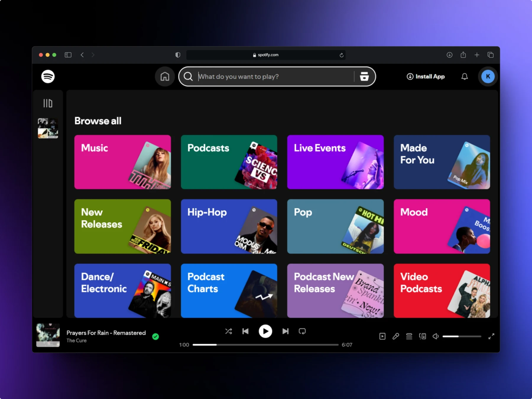Toggle Now Playing view icon
The height and width of the screenshot is (399, 532).
click(382, 336)
